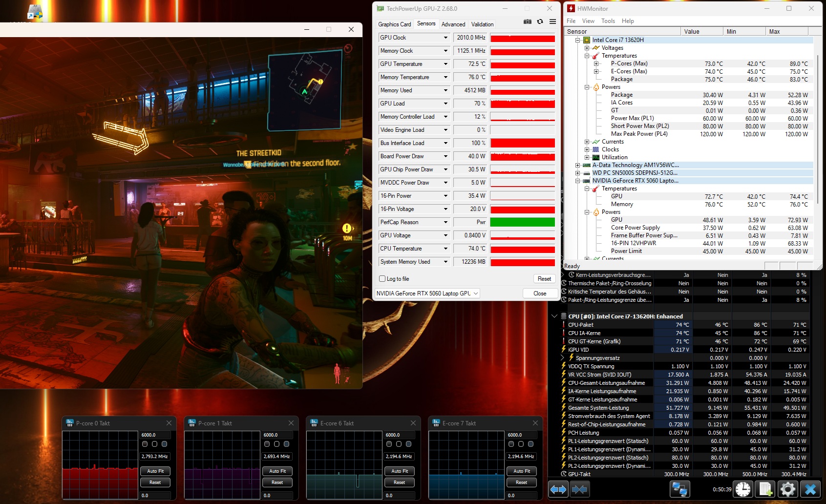Image resolution: width=826 pixels, height=504 pixels.
Task: Collapse the Intel Core i7 13620H tree node
Action: point(577,40)
